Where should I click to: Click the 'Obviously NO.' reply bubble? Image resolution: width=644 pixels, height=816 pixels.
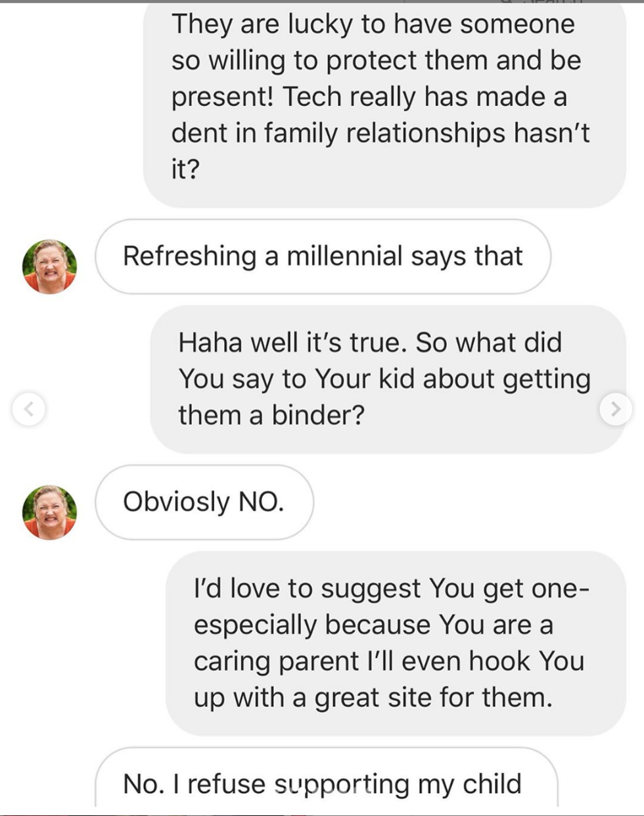pyautogui.click(x=204, y=502)
